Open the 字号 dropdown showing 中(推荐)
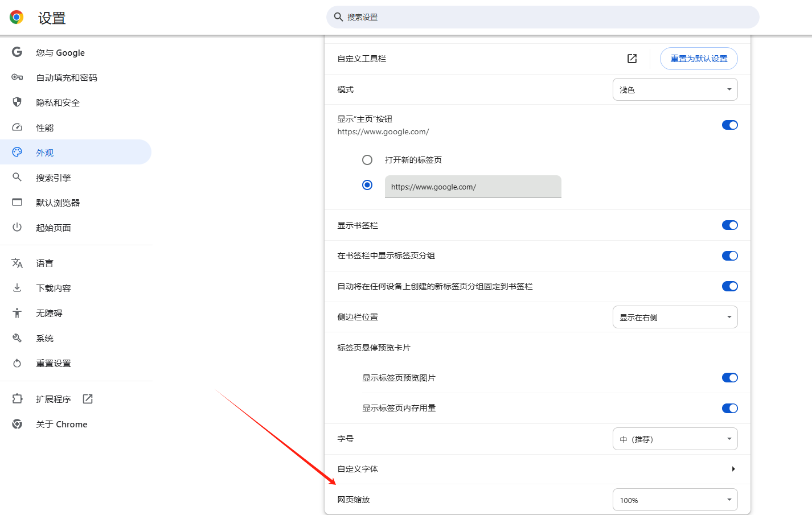The height and width of the screenshot is (515, 812). (675, 439)
